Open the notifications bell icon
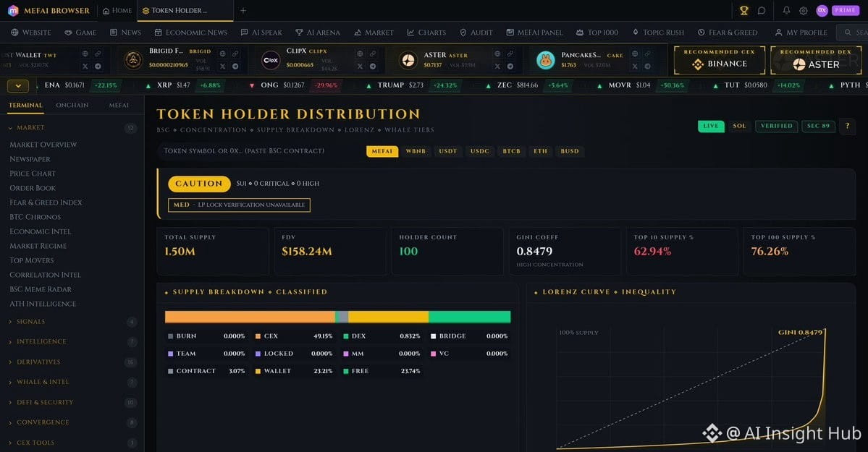Image resolution: width=868 pixels, height=452 pixels. (x=786, y=11)
